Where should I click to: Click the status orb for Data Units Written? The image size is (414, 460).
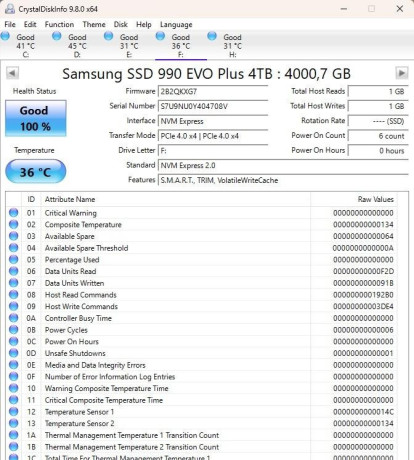(14, 283)
